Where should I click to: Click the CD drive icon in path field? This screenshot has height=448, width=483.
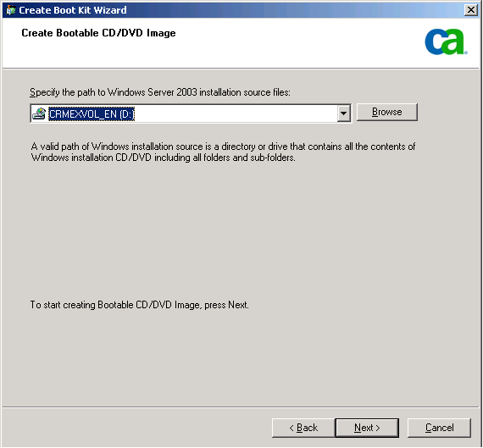(39, 114)
